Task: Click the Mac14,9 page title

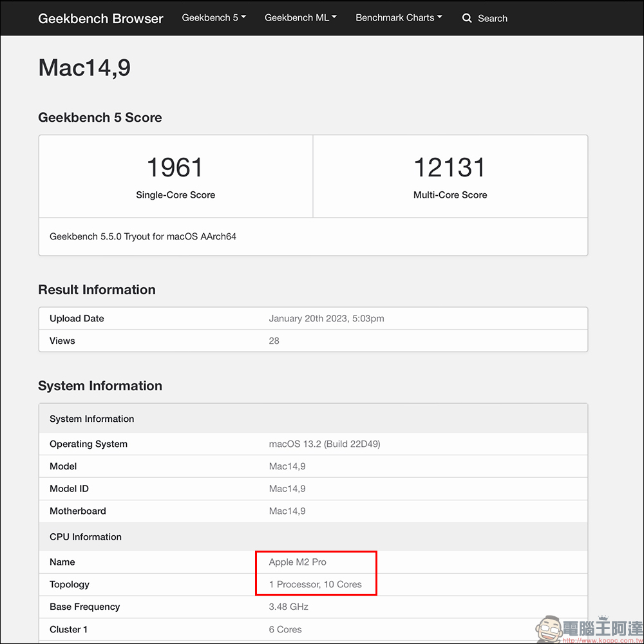Action: click(84, 68)
